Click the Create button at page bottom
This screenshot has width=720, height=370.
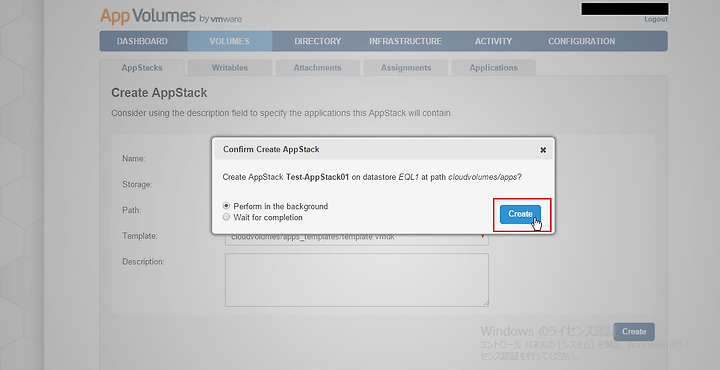click(x=634, y=332)
